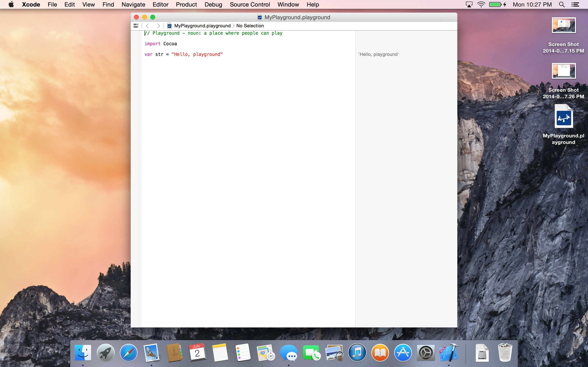588x367 pixels.
Task: Open the Debug menu
Action: [213, 5]
